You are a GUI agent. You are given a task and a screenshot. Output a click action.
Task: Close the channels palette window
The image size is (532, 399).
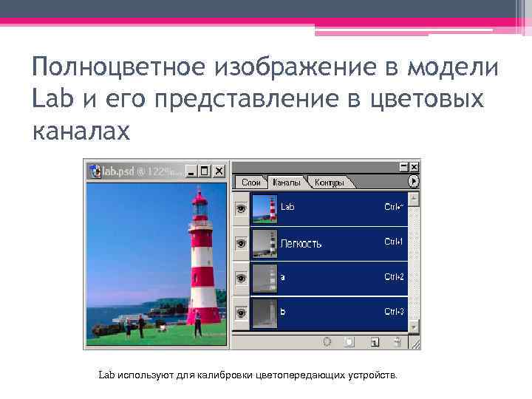coord(415,167)
